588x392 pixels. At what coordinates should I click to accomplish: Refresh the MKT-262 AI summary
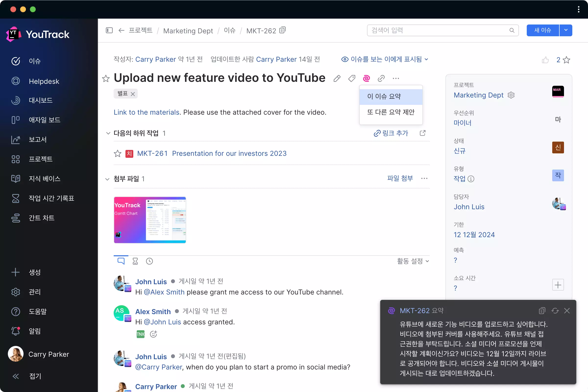[555, 310]
